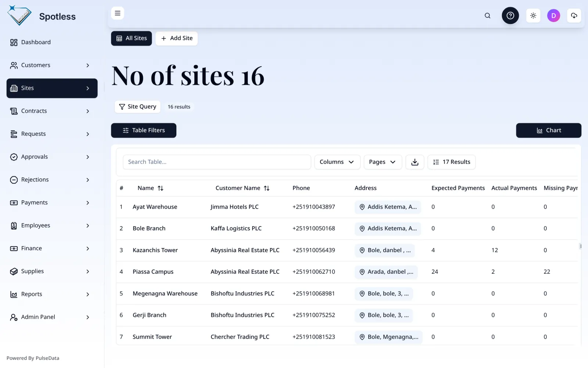Click the Finance banknote icon
The height and width of the screenshot is (368, 588).
pos(14,248)
